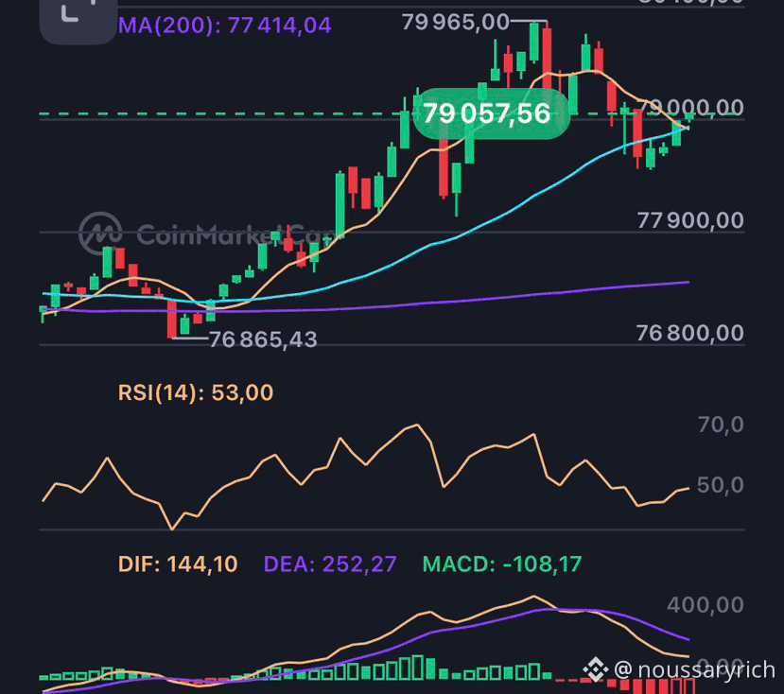Viewport: 784px width, 694px height.
Task: Tap the 76 865,43 low price marker
Action: [x=263, y=340]
